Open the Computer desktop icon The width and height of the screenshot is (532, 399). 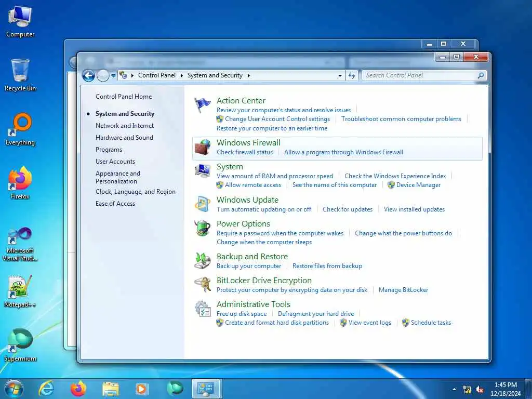click(20, 22)
